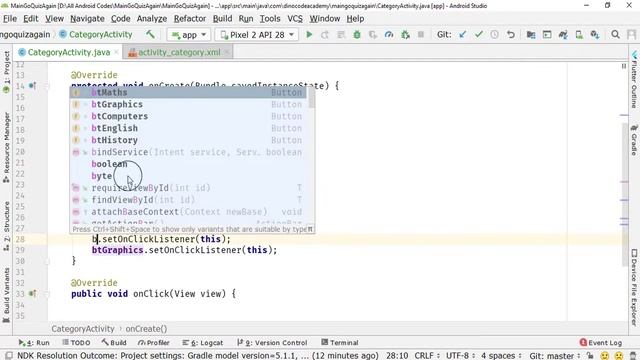Open the Refactor menu
This screenshot has height=360, width=640.
pyautogui.click(x=190, y=19)
